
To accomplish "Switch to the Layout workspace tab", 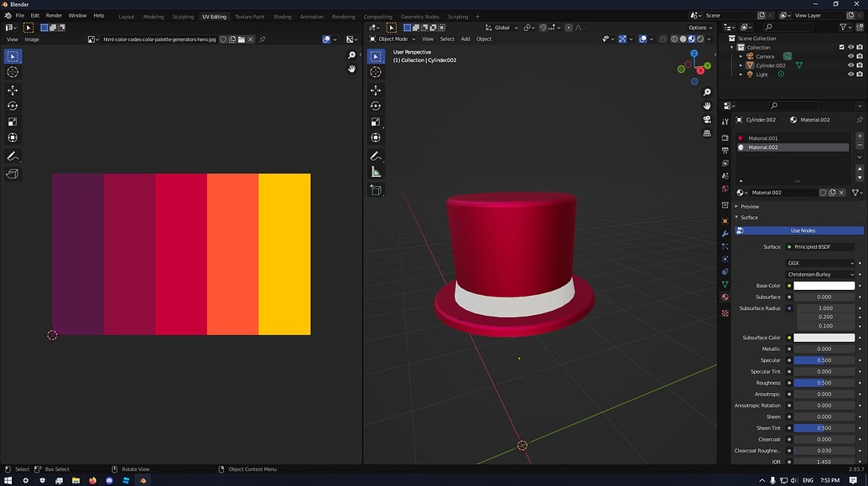I will pos(126,17).
